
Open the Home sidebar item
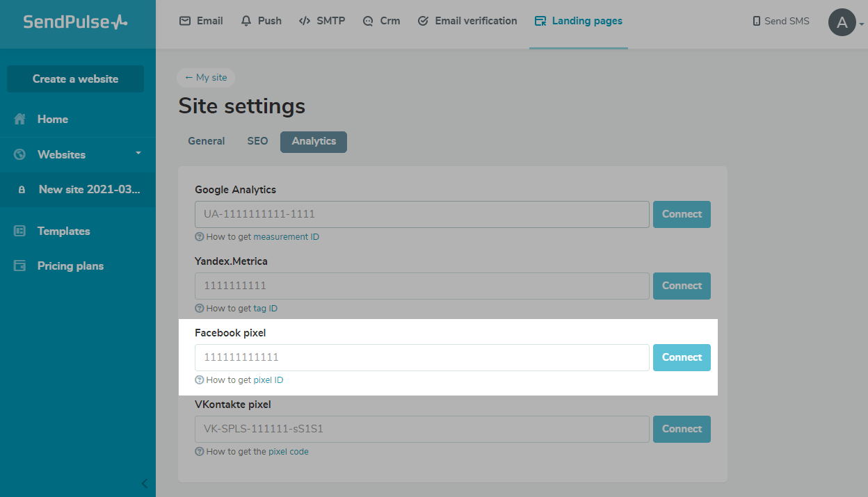click(x=52, y=120)
